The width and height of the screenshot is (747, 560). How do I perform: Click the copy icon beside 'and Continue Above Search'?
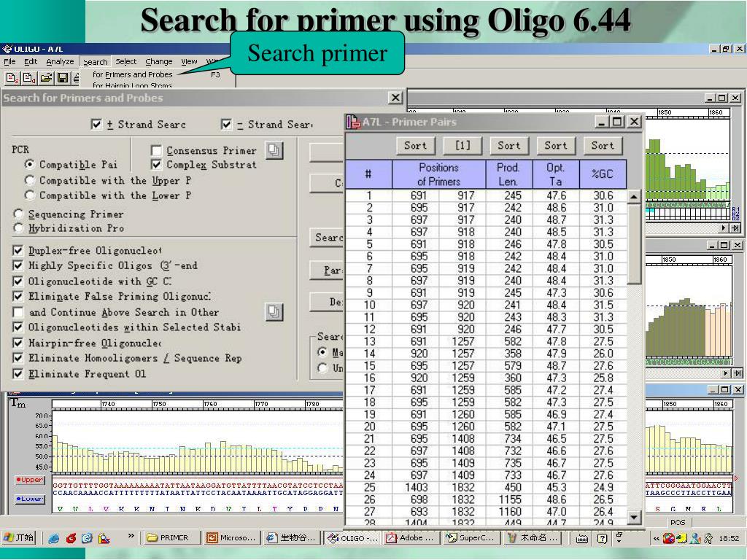[274, 312]
